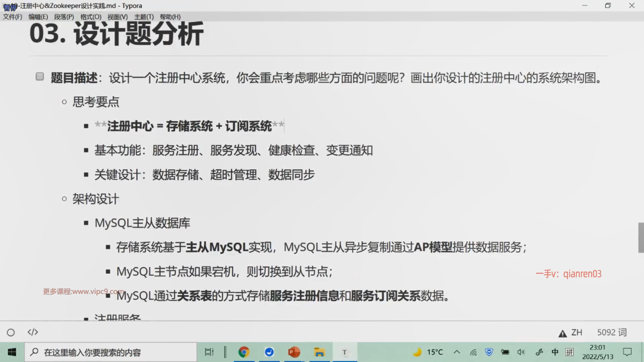
Task: Open the 主题(T) menu
Action: pyautogui.click(x=144, y=17)
